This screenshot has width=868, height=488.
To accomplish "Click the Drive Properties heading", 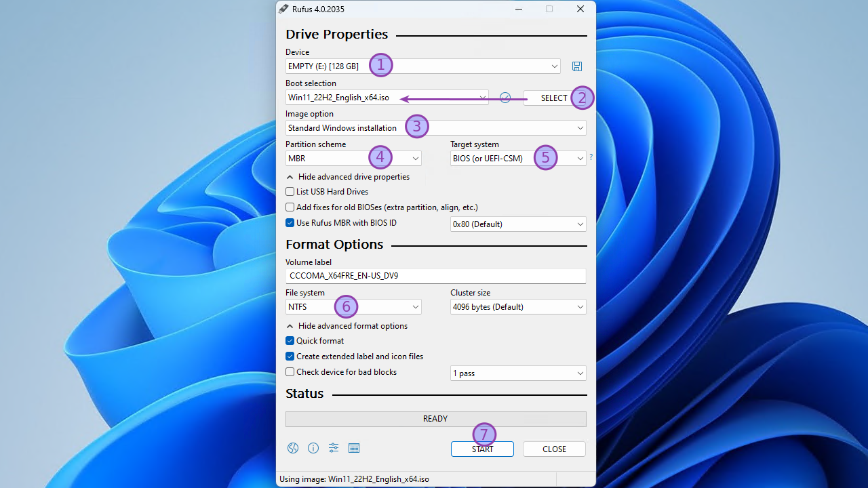I will coord(337,35).
